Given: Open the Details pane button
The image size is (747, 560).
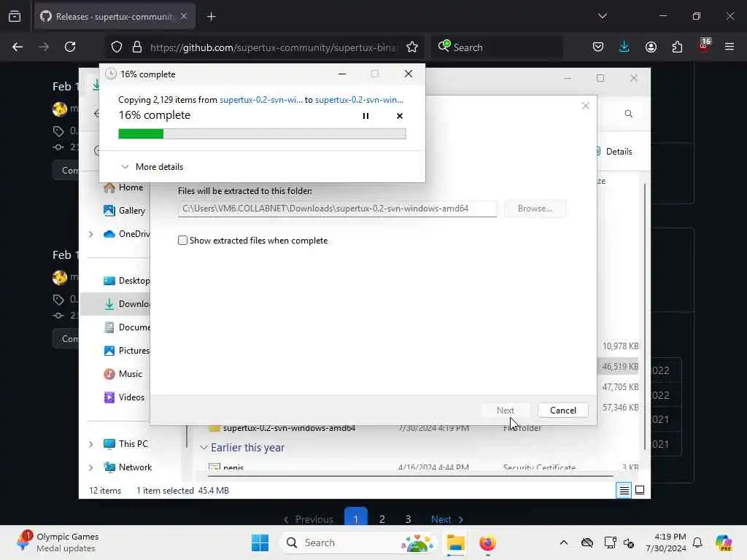Looking at the screenshot, I should [x=614, y=152].
